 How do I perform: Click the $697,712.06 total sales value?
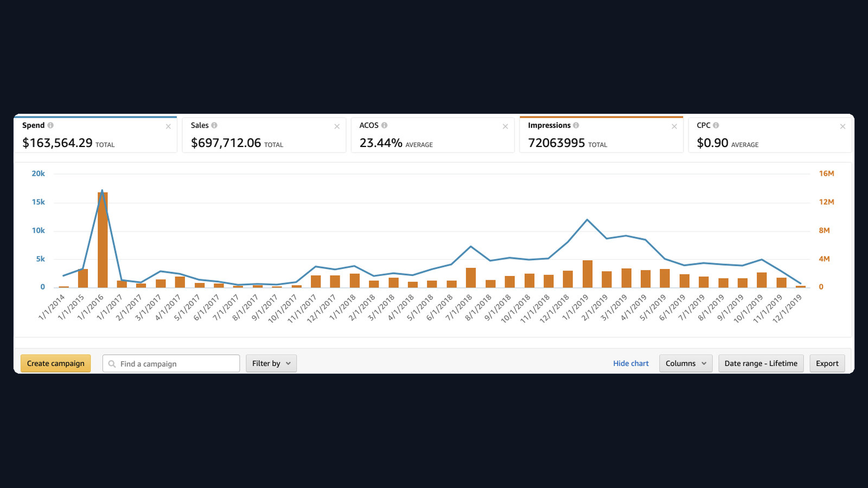coord(226,143)
